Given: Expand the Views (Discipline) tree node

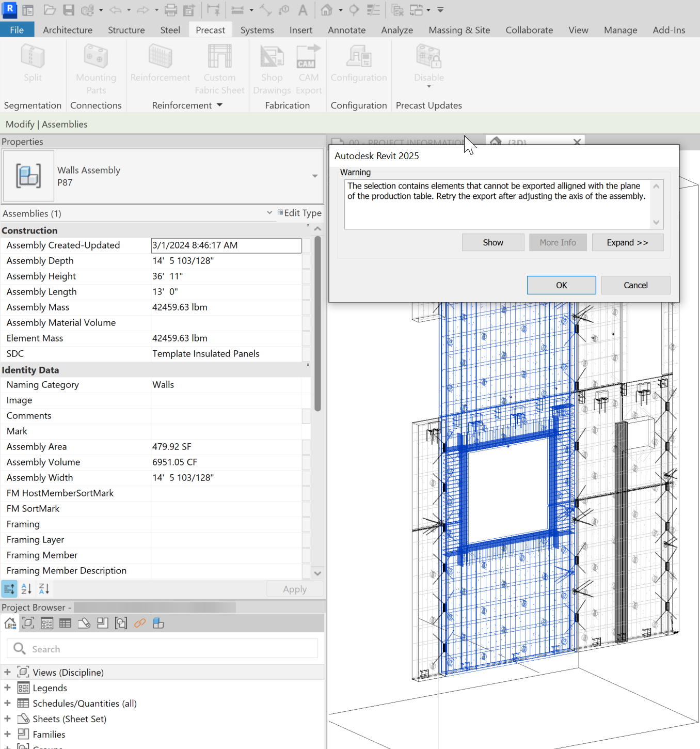Looking at the screenshot, I should tap(7, 672).
